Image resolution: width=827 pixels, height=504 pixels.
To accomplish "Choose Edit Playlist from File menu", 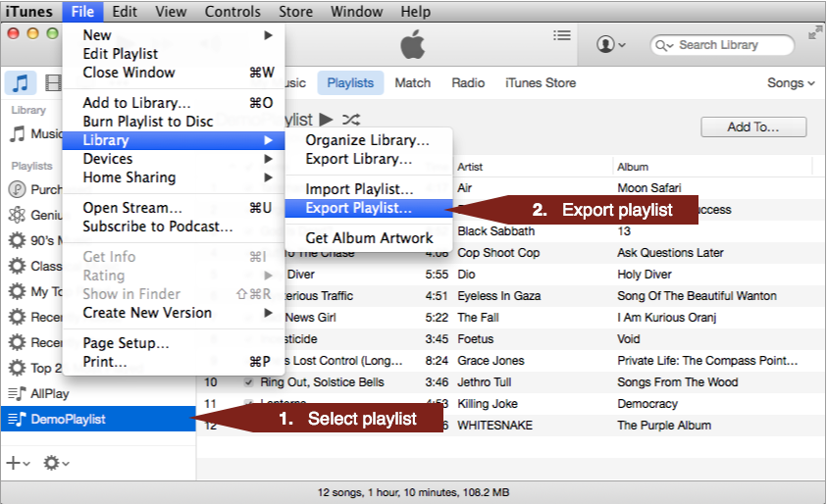I will (174, 54).
